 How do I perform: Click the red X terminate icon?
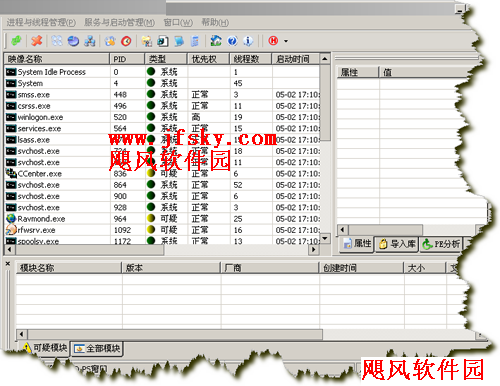pos(36,41)
